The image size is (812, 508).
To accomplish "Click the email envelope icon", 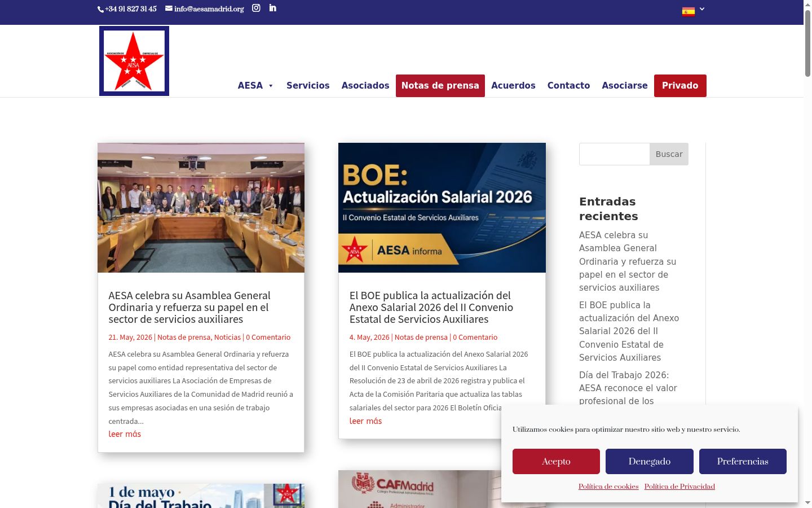I will 169,8.
